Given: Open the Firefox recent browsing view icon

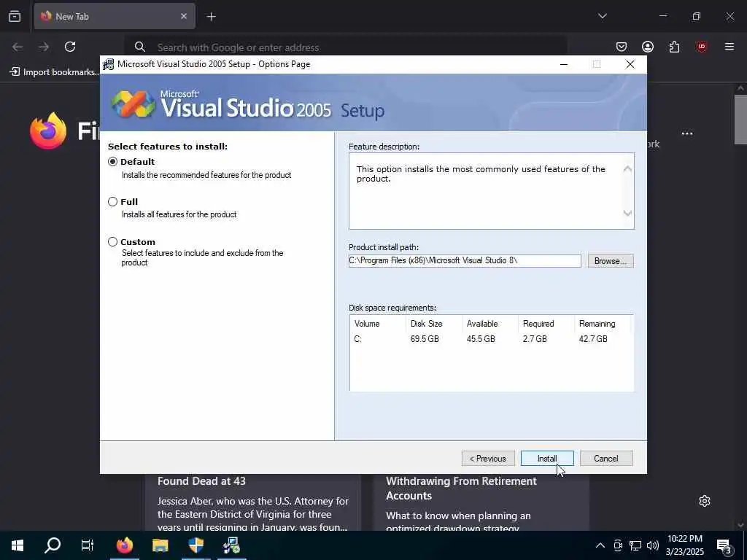Looking at the screenshot, I should pyautogui.click(x=15, y=16).
